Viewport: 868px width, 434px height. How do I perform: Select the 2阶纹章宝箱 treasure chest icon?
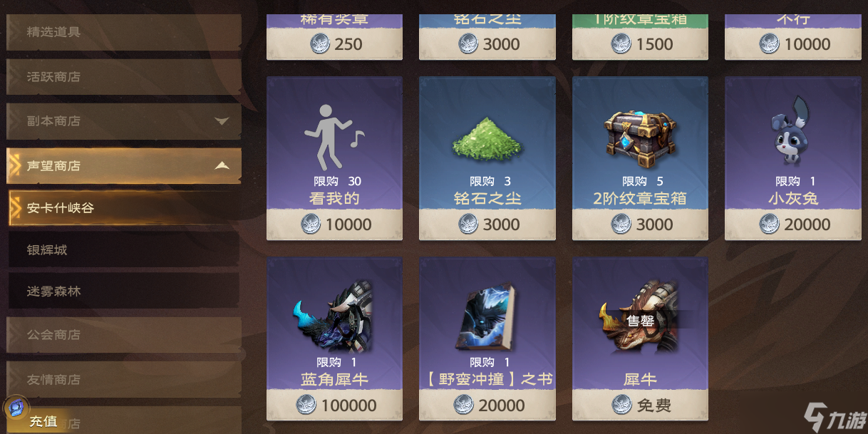(640, 135)
